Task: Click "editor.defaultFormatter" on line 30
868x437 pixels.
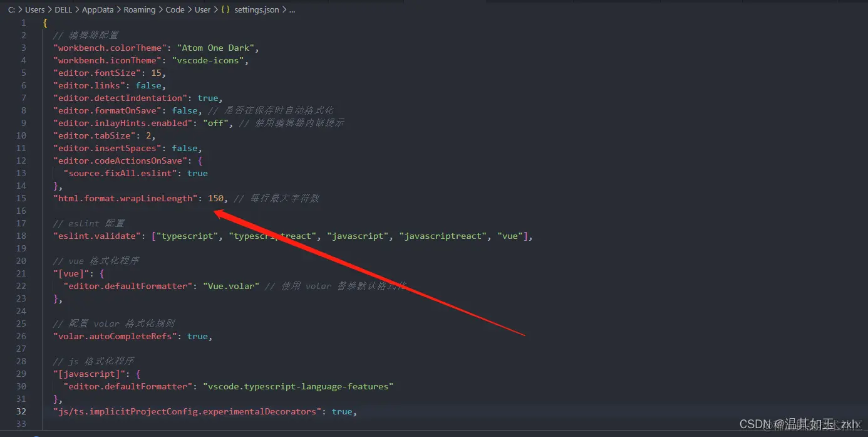Action: 128,386
